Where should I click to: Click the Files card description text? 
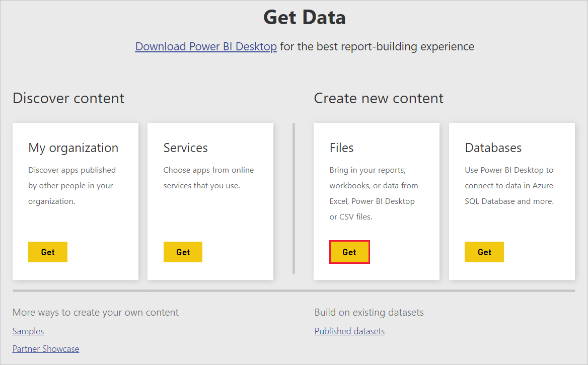pos(374,193)
